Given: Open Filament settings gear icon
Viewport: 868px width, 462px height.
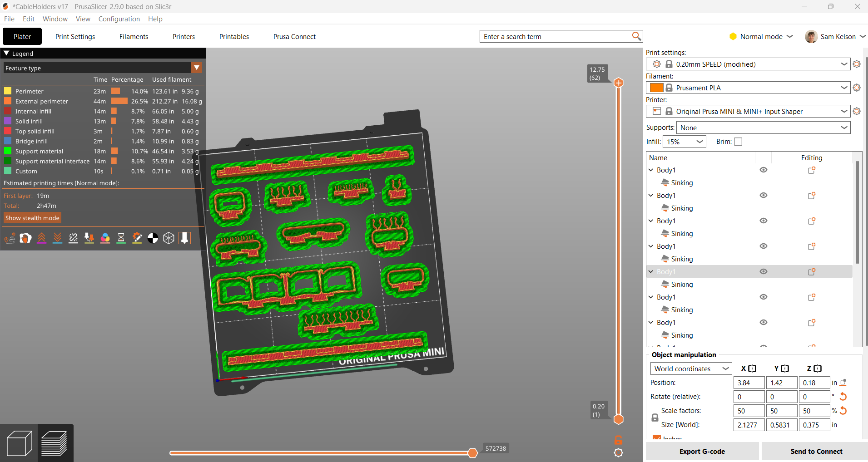Looking at the screenshot, I should tap(857, 88).
